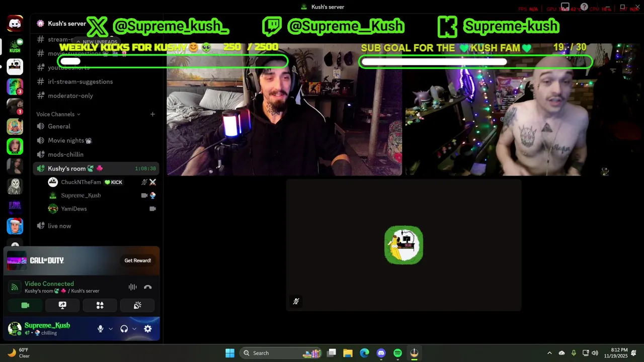
Task: Open moderator-only text channel
Action: click(x=96, y=96)
